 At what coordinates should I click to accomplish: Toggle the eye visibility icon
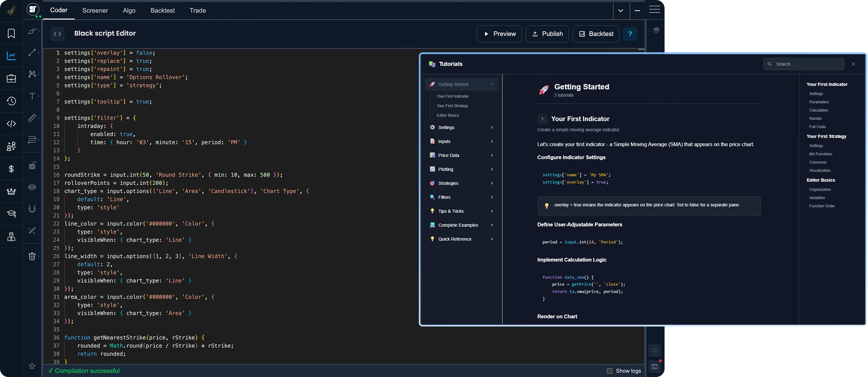pyautogui.click(x=32, y=187)
